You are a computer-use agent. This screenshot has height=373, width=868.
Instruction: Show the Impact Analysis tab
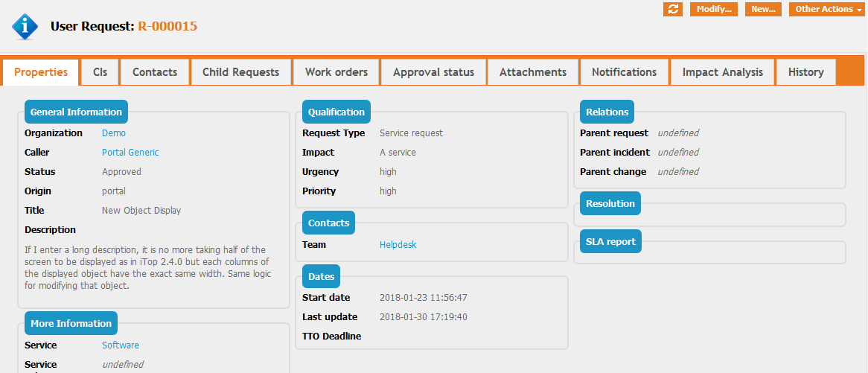(722, 72)
